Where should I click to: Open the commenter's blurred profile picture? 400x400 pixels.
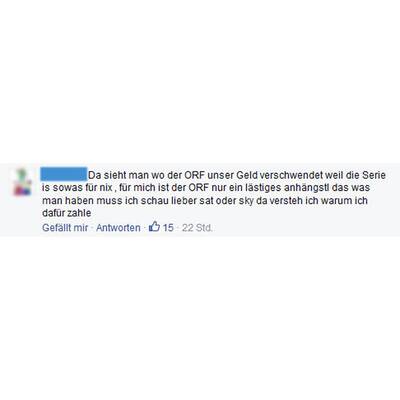(23, 182)
